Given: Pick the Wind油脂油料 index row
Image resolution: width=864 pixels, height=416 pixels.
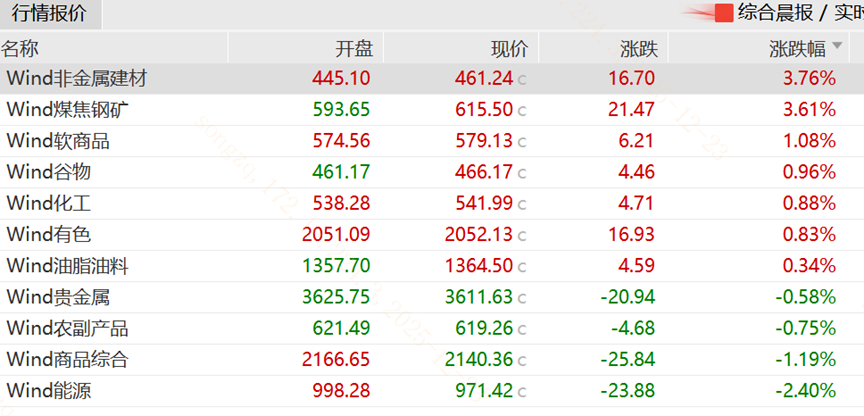Looking at the screenshot, I should click(x=66, y=266).
